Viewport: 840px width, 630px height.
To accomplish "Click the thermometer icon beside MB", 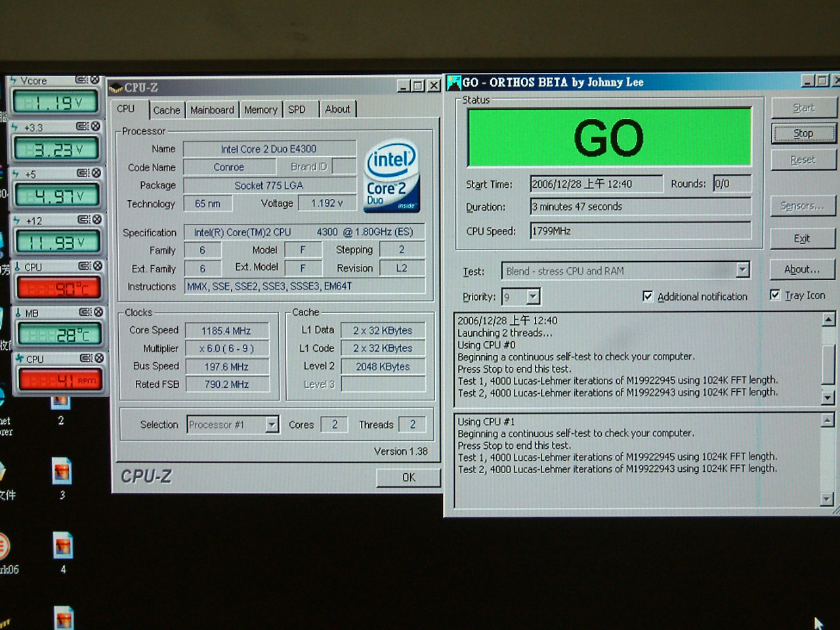I will pyautogui.click(x=18, y=312).
